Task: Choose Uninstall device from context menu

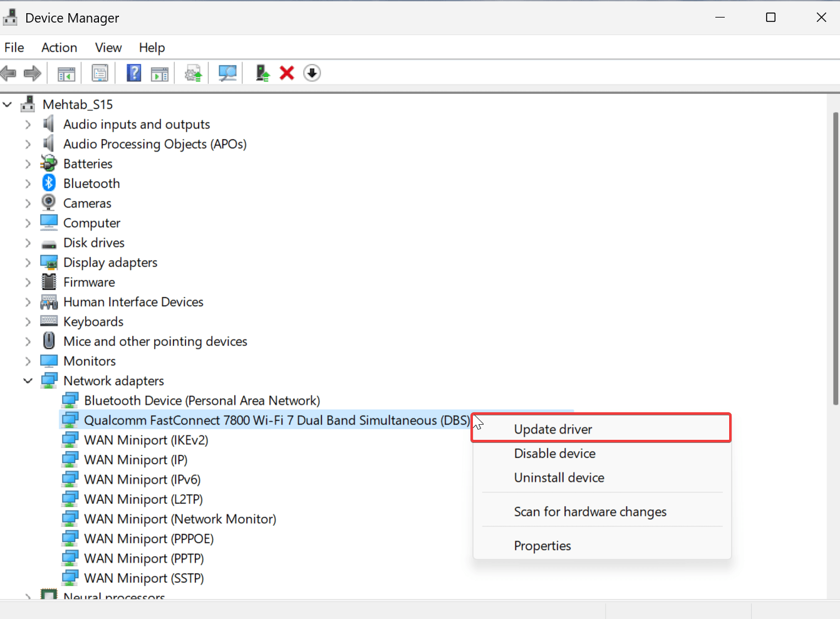Action: [x=601, y=477]
